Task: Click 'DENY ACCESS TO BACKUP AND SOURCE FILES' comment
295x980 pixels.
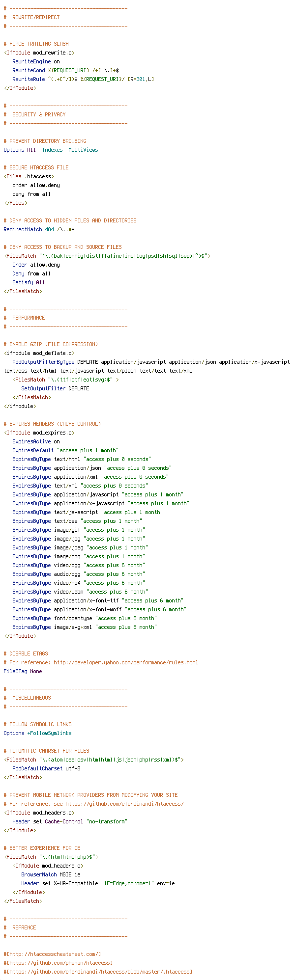Action: click(x=62, y=247)
